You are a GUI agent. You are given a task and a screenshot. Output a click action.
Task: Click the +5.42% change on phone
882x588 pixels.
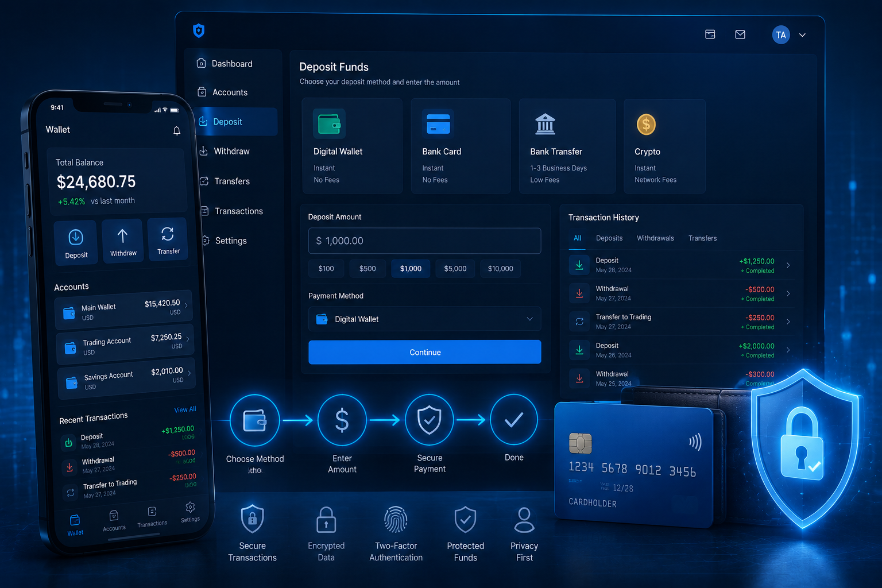[71, 202]
